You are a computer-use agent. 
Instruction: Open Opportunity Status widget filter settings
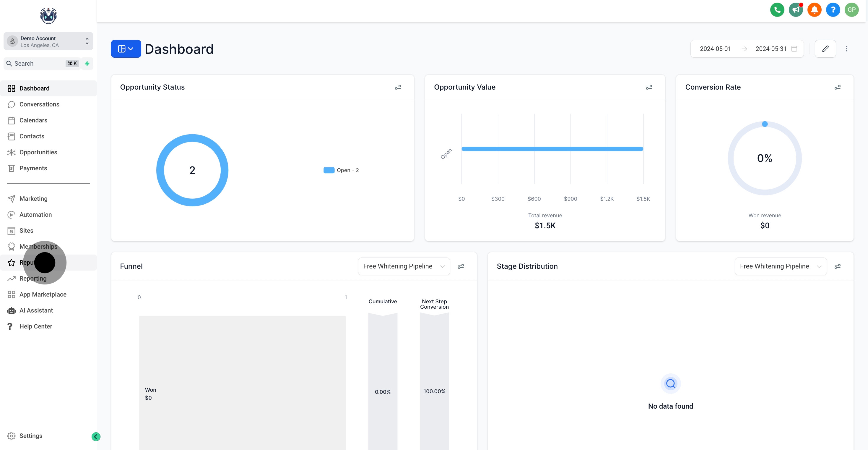[x=398, y=88]
